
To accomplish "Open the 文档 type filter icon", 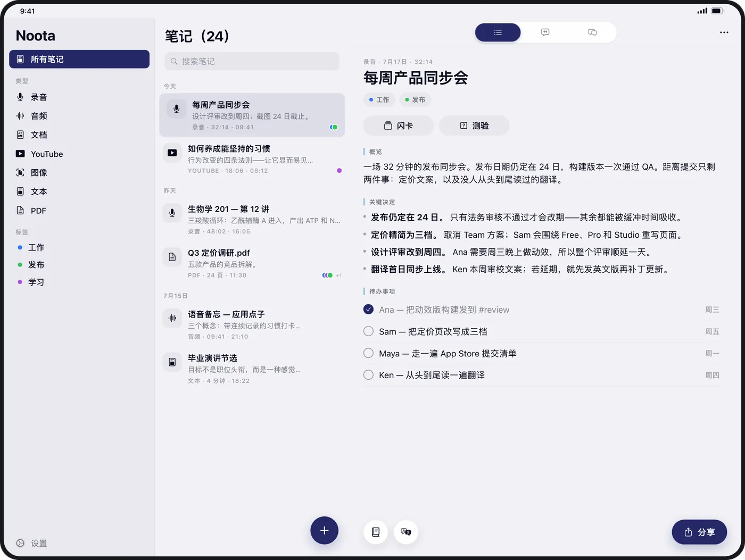I will pyautogui.click(x=20, y=135).
